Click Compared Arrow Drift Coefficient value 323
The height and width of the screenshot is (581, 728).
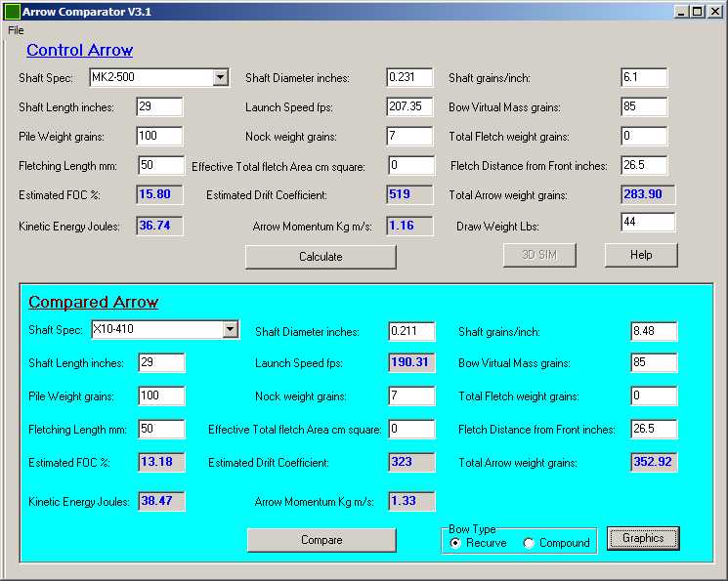pyautogui.click(x=411, y=462)
